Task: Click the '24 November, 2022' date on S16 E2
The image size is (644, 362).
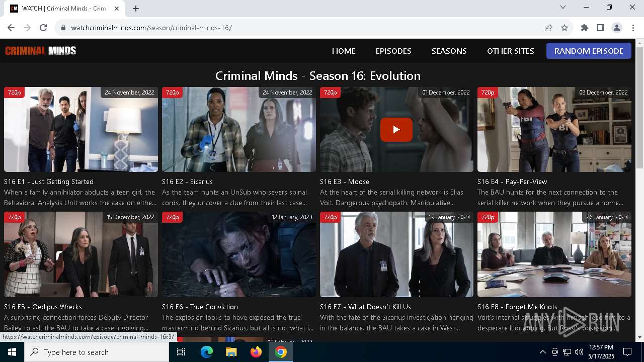Action: tap(287, 93)
